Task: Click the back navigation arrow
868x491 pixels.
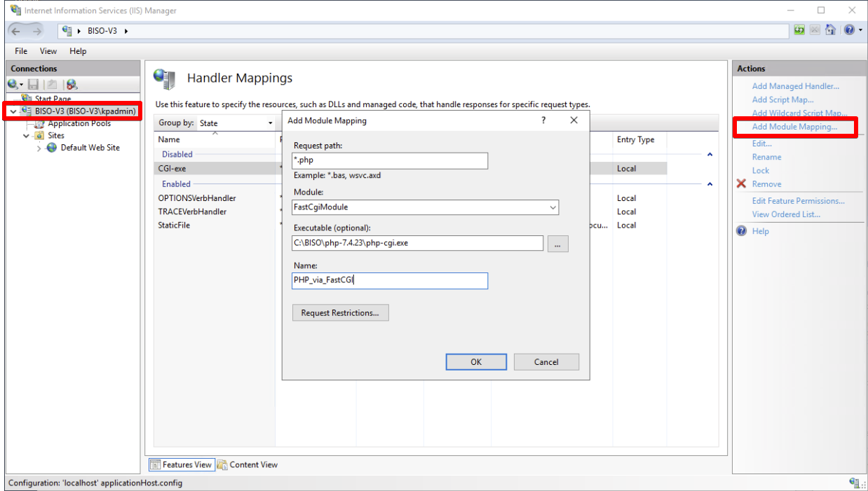Action: 15,31
